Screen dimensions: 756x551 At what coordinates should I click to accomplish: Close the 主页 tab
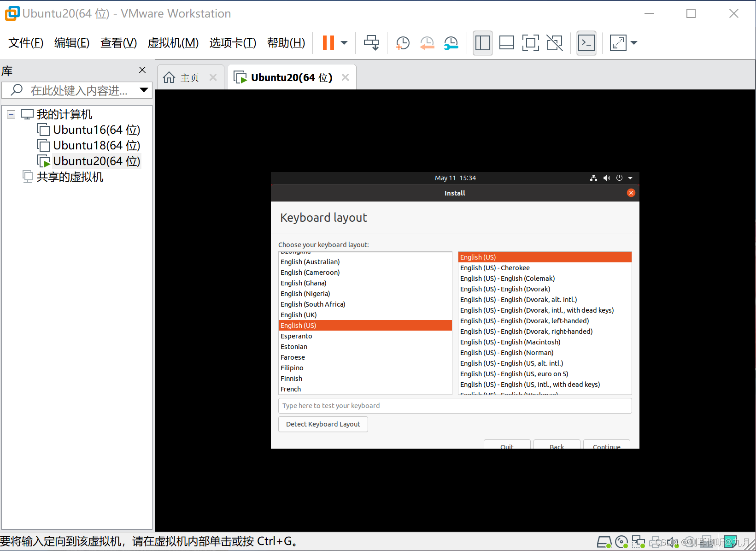click(213, 77)
